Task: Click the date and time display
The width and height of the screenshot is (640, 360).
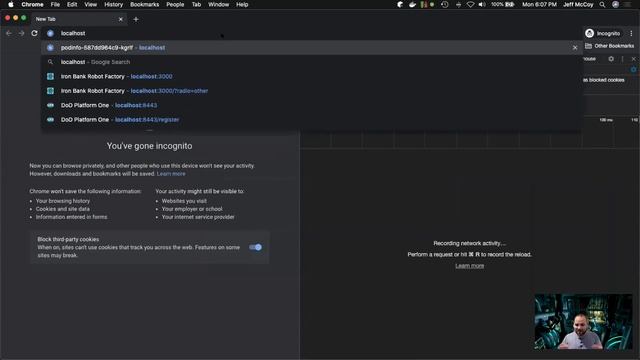Action: tap(539, 4)
